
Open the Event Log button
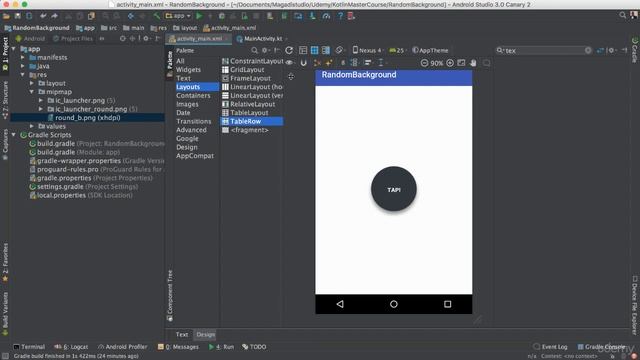pyautogui.click(x=550, y=347)
